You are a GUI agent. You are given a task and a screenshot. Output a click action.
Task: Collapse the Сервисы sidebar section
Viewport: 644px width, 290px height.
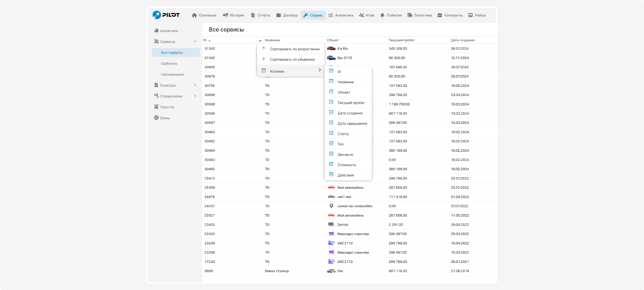[195, 41]
